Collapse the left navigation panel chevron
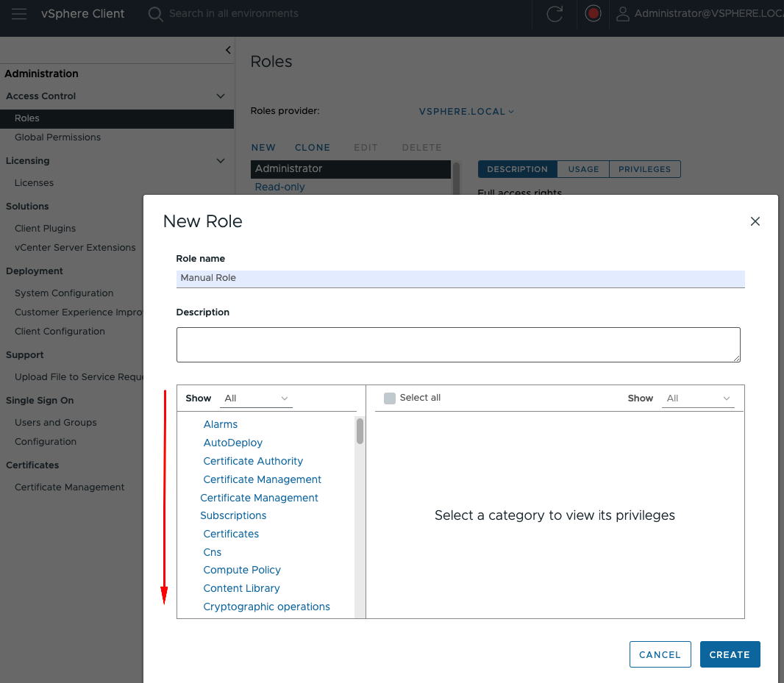Viewport: 784px width, 683px height. pos(228,50)
